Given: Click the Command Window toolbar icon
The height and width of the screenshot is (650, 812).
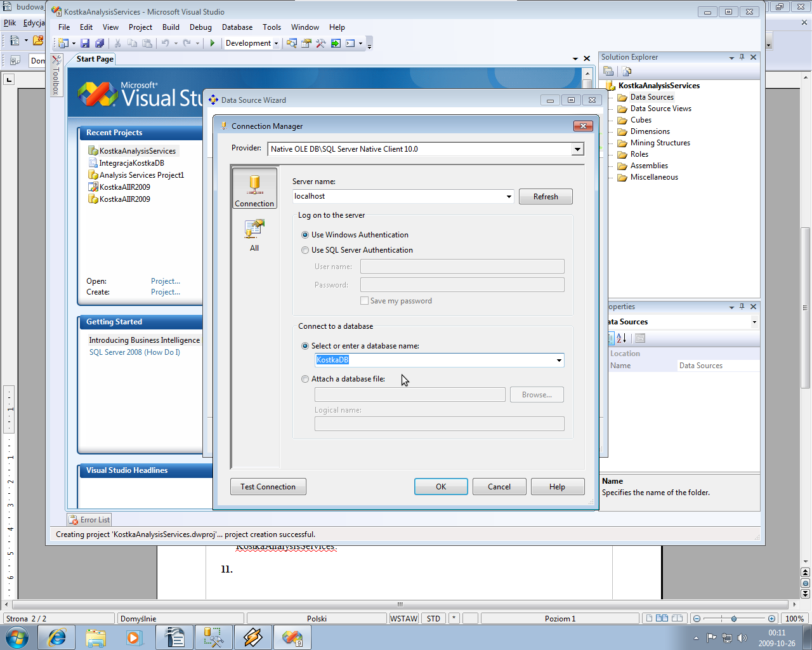Looking at the screenshot, I should (x=350, y=43).
